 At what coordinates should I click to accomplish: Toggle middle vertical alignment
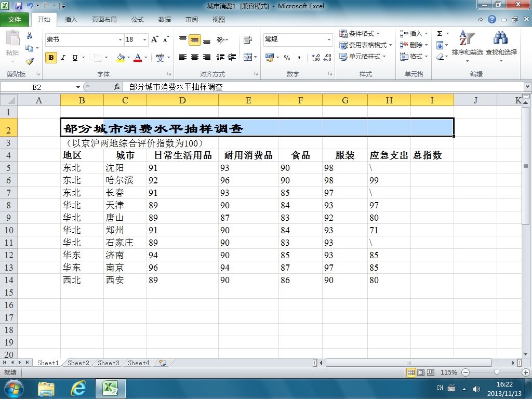pyautogui.click(x=195, y=39)
